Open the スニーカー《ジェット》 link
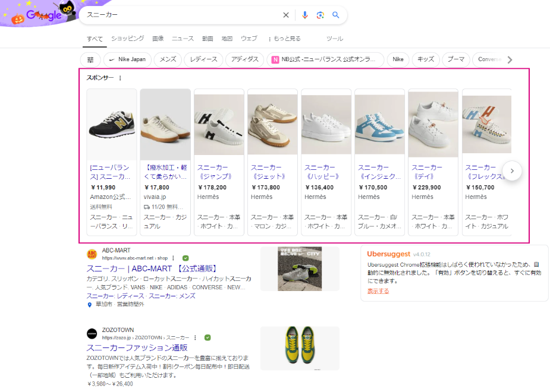 [268, 172]
